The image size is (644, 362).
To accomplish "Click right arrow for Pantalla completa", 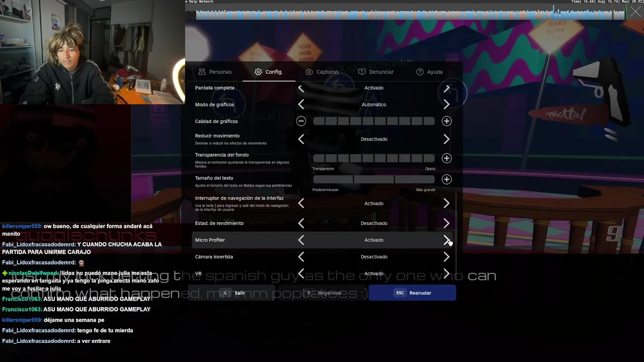I will (446, 88).
